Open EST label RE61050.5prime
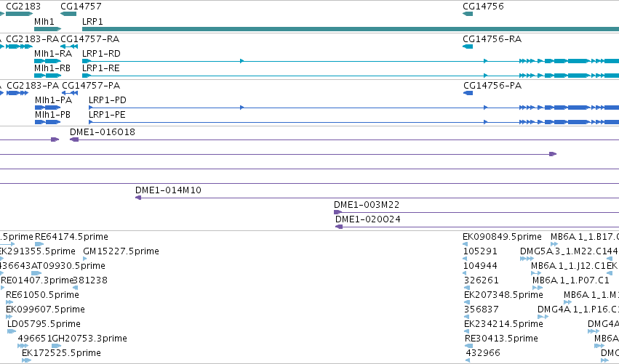Viewport: 619px width, 364px height. tap(42, 295)
